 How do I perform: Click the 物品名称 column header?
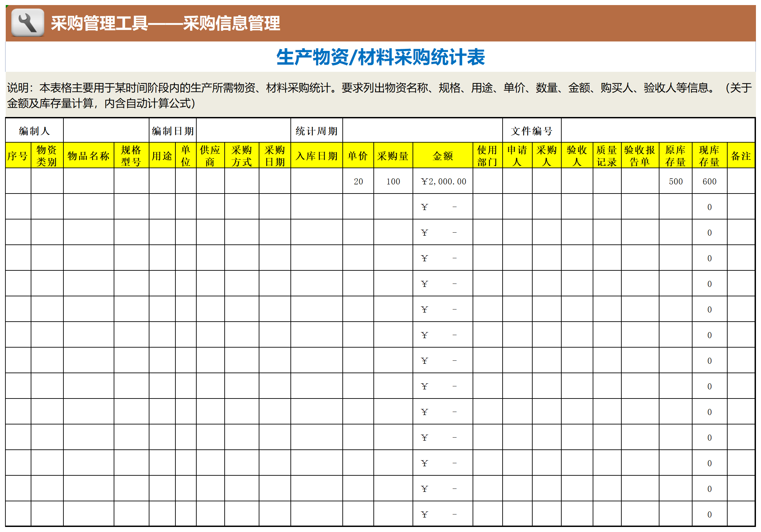pos(89,155)
